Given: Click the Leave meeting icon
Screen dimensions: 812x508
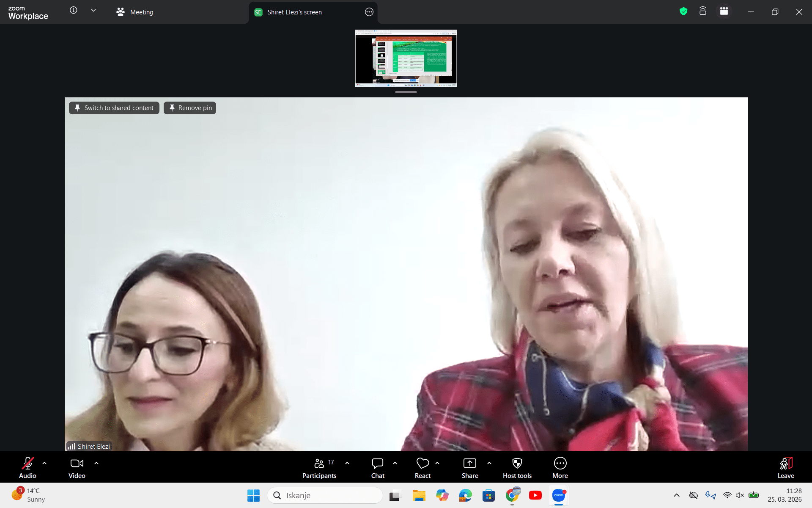Looking at the screenshot, I should click(785, 464).
